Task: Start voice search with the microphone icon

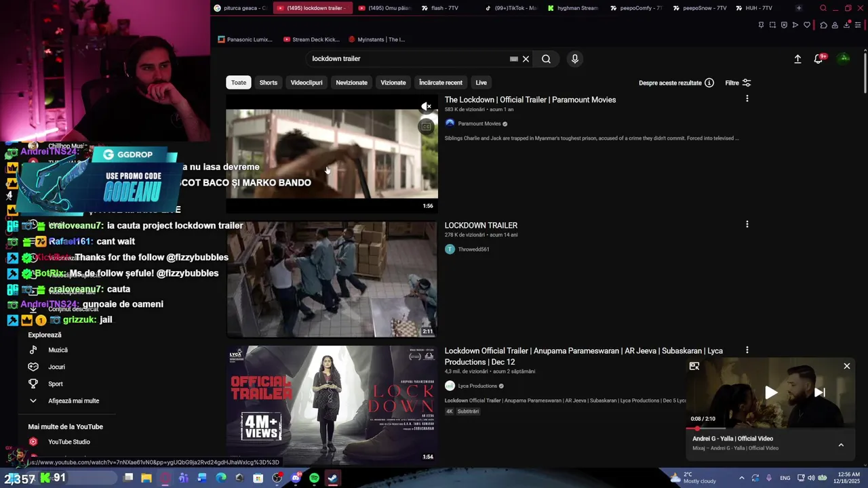Action: point(575,59)
